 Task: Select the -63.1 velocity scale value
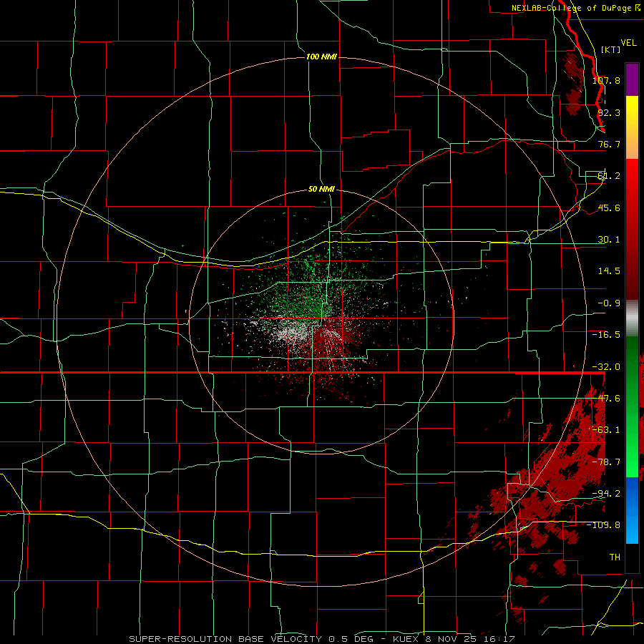(606, 430)
